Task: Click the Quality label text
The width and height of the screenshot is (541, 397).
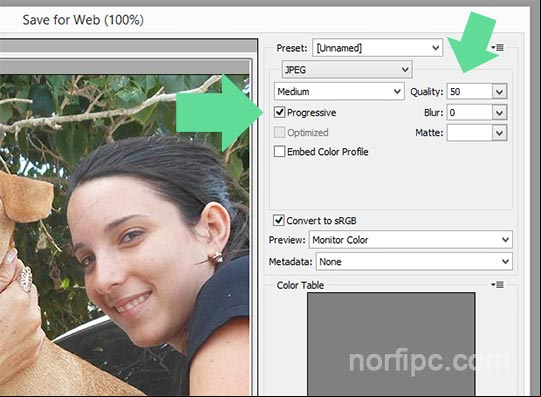Action: pos(426,92)
